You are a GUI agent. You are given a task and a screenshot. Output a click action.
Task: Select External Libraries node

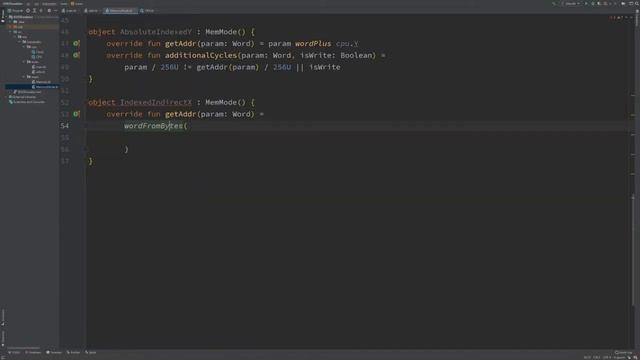pyautogui.click(x=22, y=97)
